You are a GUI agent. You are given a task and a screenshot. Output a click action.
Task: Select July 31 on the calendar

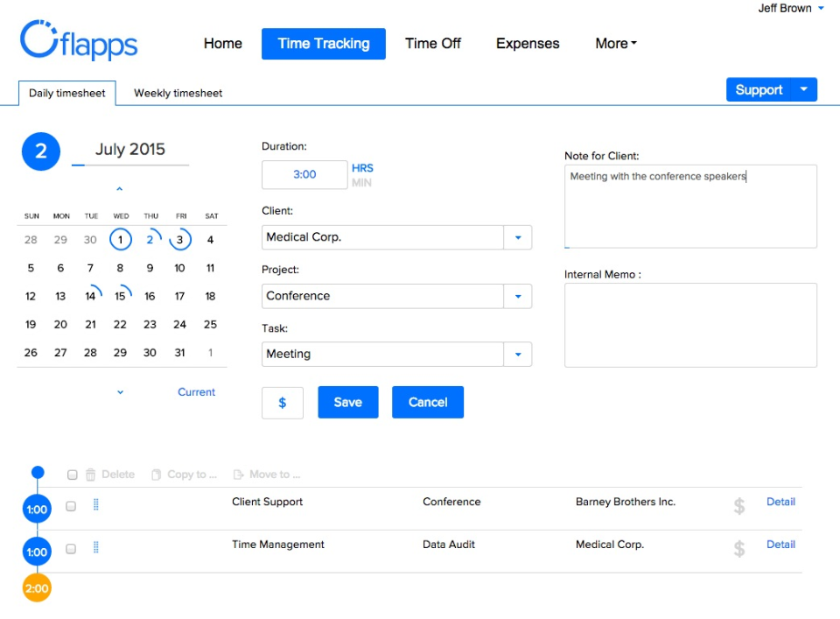pos(180,353)
